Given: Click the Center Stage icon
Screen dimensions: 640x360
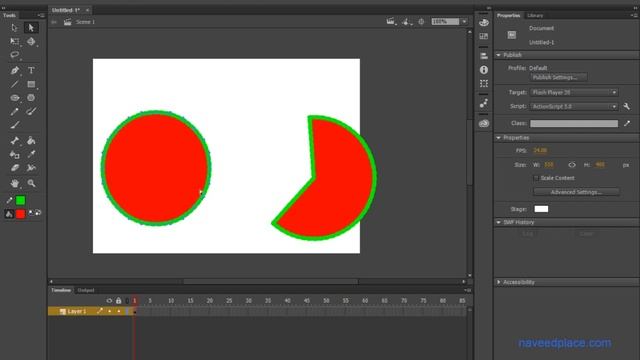Looking at the screenshot, I should click(421, 22).
